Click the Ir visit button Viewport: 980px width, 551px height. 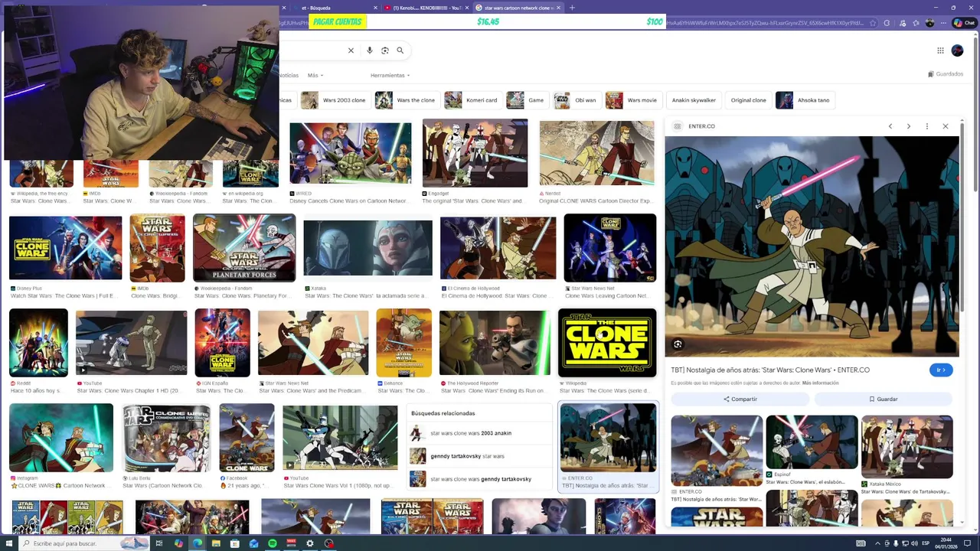(941, 370)
